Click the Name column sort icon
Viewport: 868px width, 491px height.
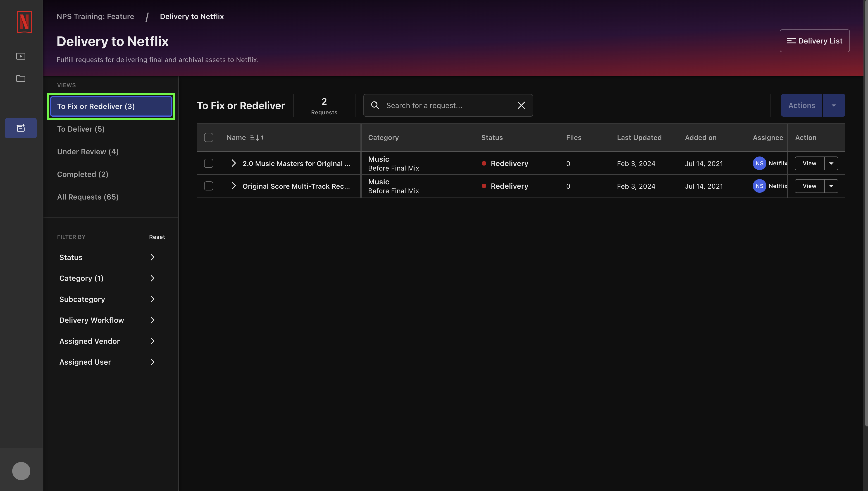[x=257, y=138]
